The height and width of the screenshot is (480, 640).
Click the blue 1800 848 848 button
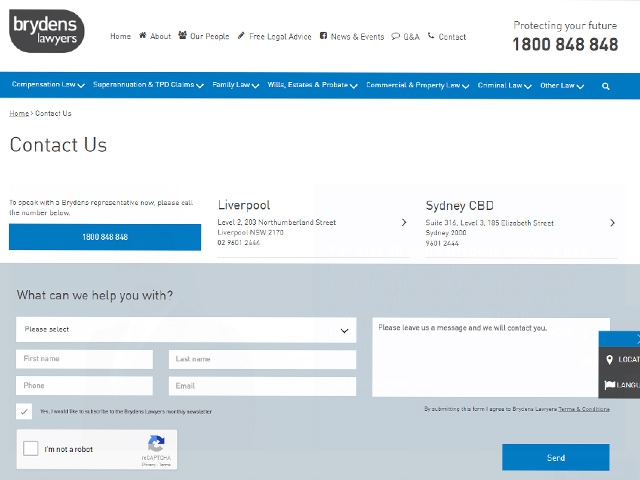pyautogui.click(x=105, y=237)
